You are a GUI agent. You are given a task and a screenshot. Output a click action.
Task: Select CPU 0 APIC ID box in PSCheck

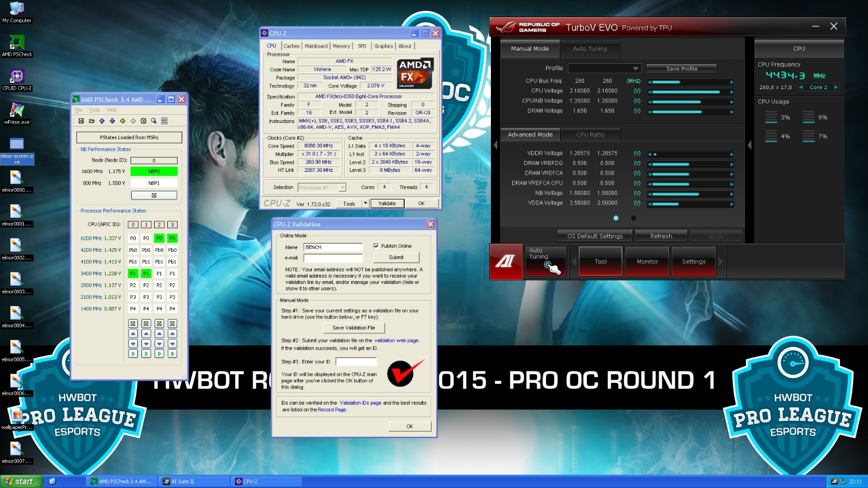[133, 225]
